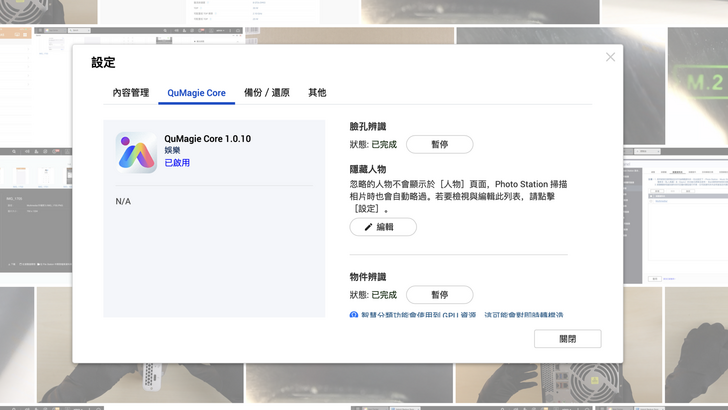This screenshot has width=728, height=410.
Task: Click the blue info icon below 物件辨識
Action: point(354,316)
